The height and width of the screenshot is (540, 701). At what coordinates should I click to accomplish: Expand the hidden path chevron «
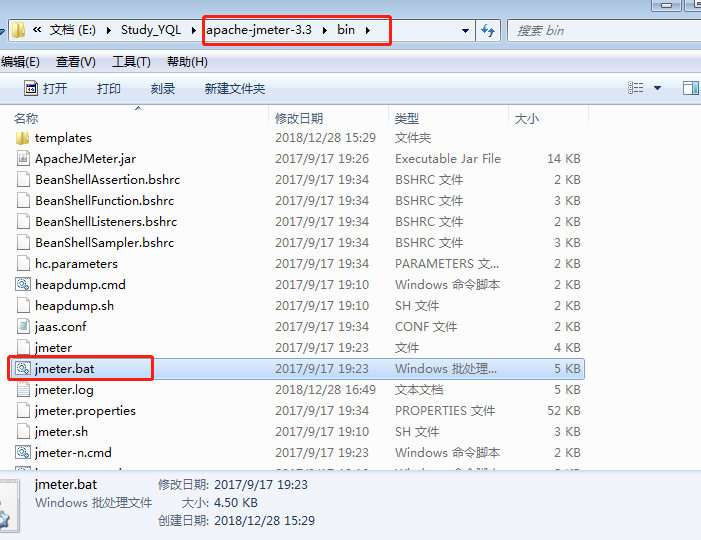coord(37,30)
